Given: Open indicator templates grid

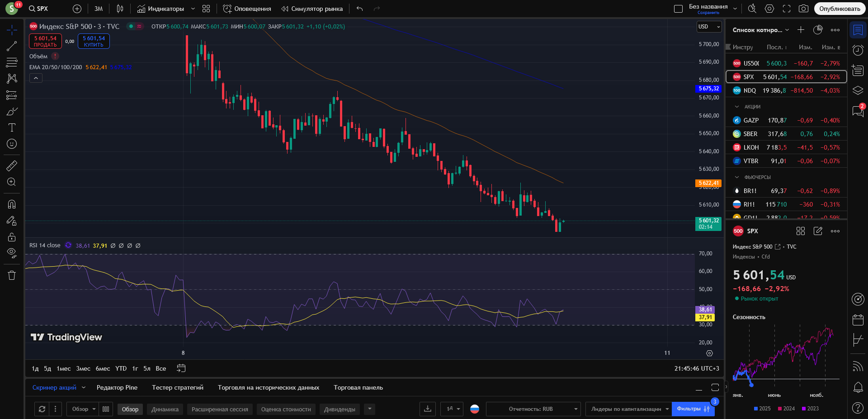Looking at the screenshot, I should [x=206, y=9].
